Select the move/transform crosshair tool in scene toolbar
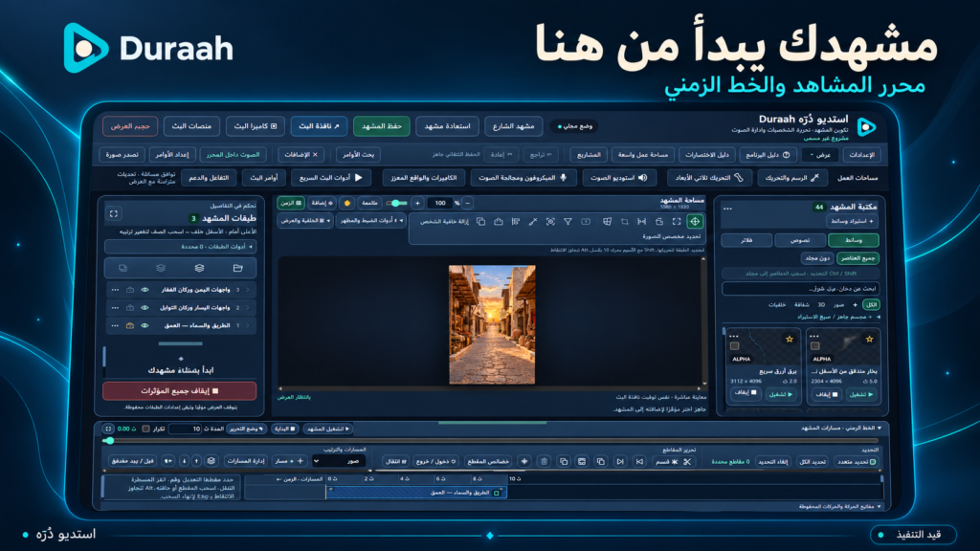This screenshot has width=980, height=551. (695, 221)
